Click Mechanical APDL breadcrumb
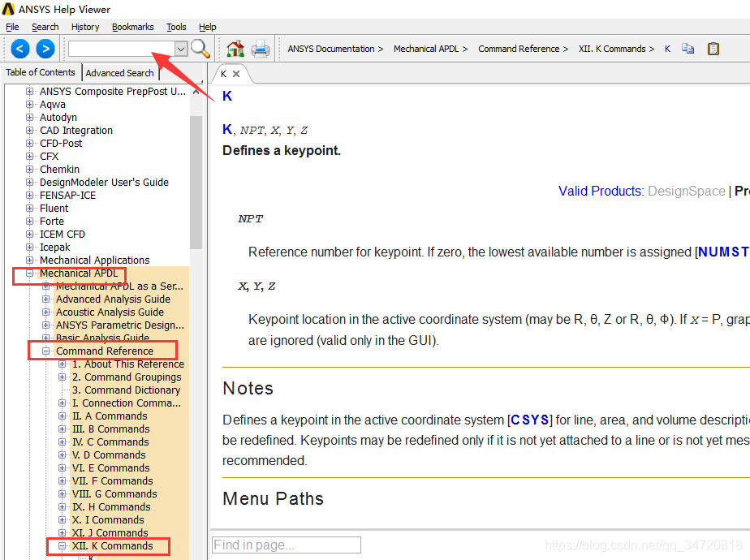Screen dimensions: 750x560 point(426,49)
